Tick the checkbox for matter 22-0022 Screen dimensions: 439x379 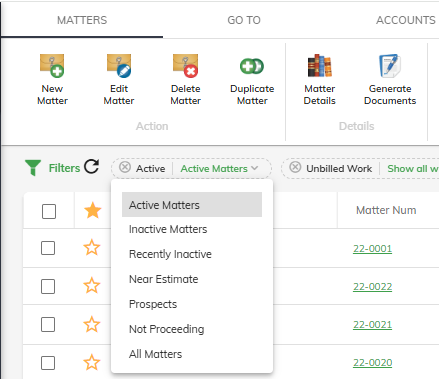48,286
